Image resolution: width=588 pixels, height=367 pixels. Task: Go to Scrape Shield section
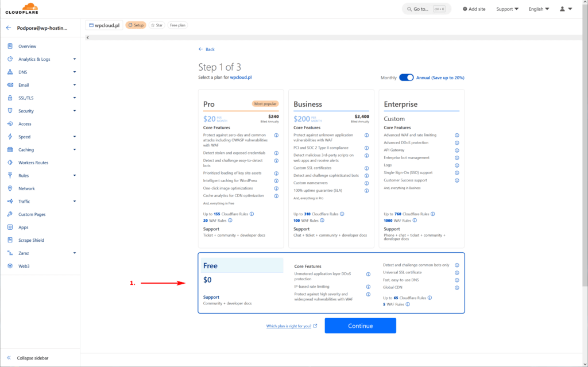[x=31, y=240]
